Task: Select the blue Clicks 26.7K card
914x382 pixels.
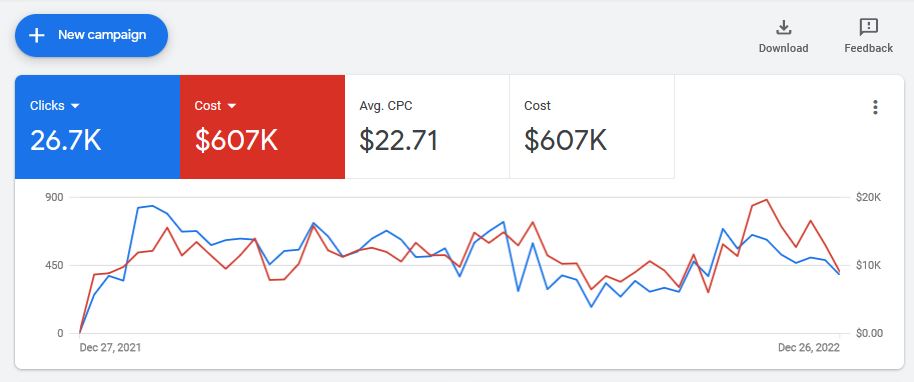Action: tap(97, 127)
